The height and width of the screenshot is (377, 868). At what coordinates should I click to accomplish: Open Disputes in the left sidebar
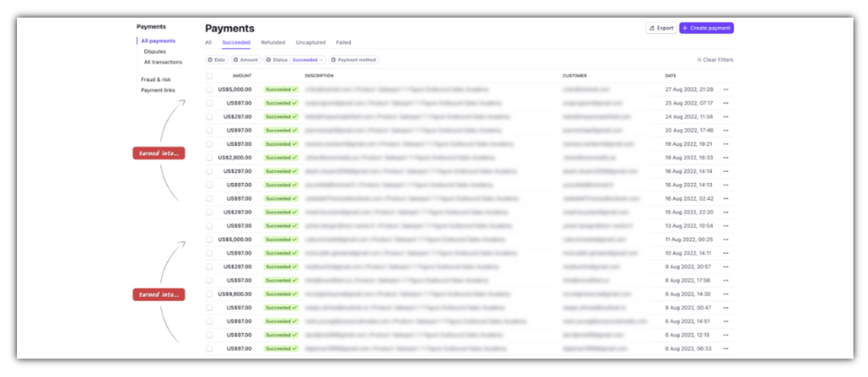coord(154,52)
